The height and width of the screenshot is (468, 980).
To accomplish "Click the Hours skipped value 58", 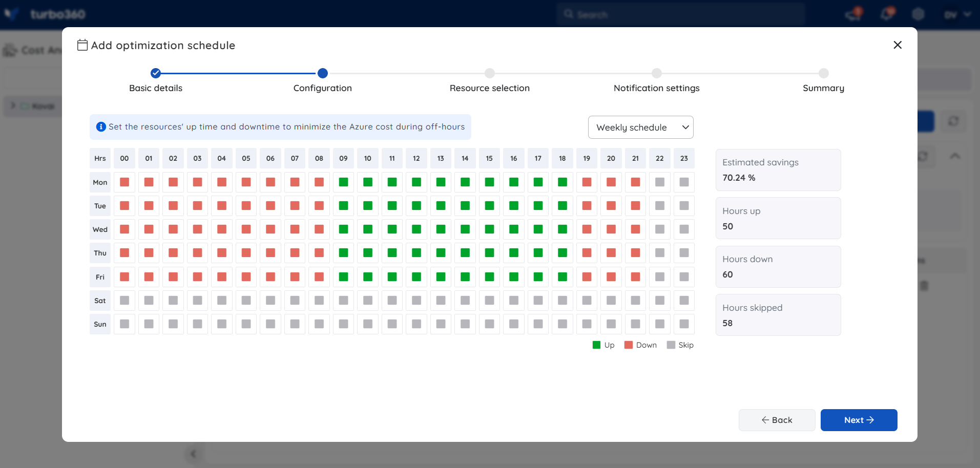I will coord(728,323).
